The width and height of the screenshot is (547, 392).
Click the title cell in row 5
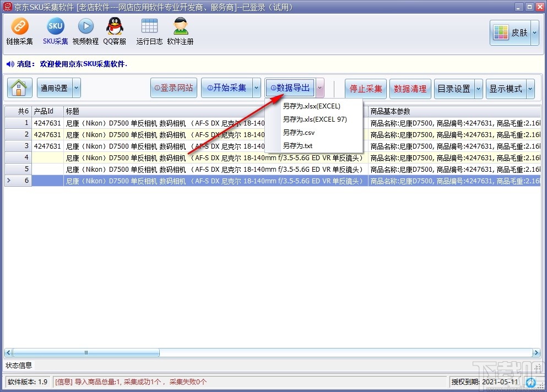click(215, 169)
